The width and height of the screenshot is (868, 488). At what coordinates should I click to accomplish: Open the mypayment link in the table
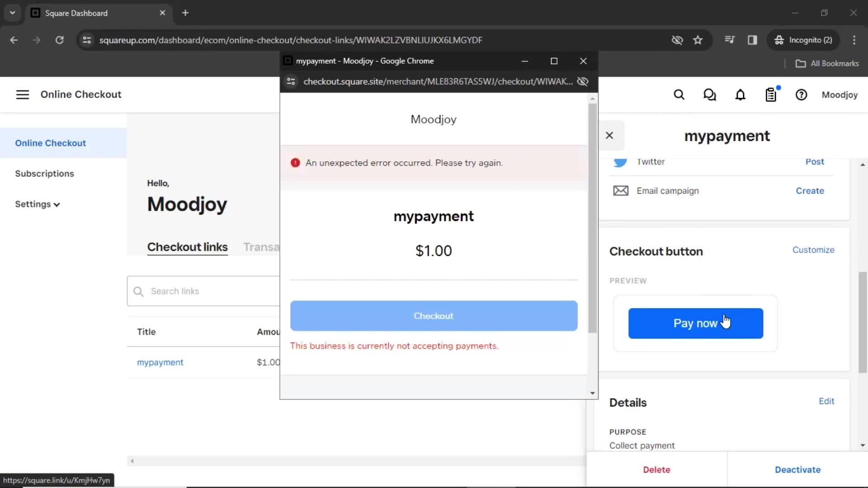click(160, 362)
